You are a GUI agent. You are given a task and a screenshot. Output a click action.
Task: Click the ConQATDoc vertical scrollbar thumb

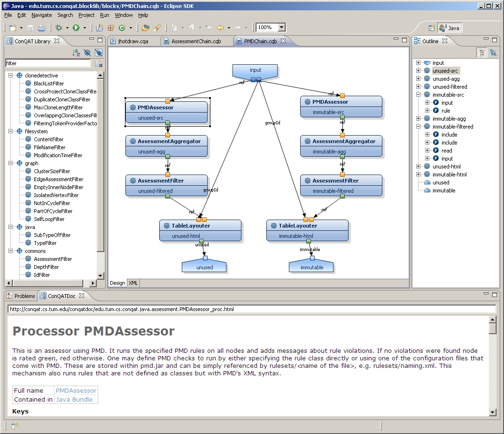click(492, 328)
